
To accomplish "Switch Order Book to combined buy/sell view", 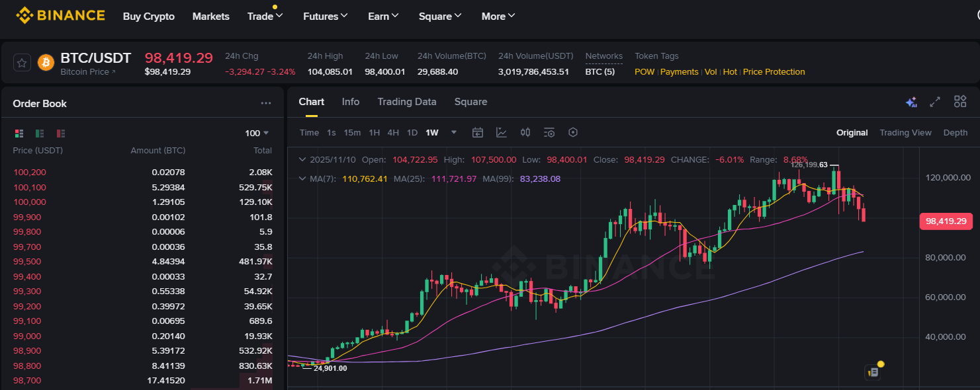I will click(19, 133).
